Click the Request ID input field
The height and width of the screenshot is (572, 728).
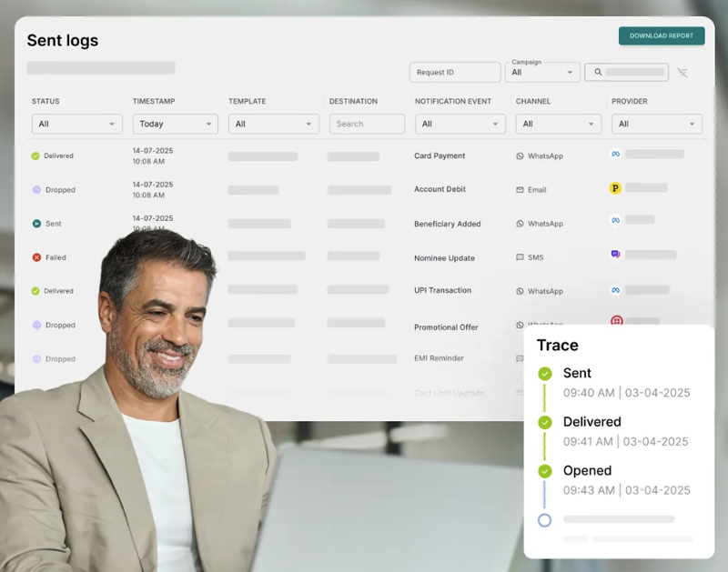[455, 72]
